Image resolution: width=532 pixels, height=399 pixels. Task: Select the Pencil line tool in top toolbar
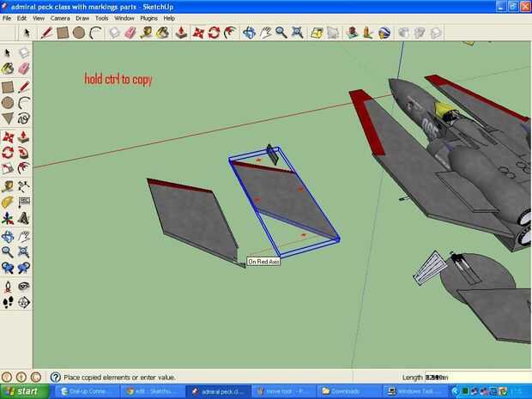pos(46,33)
